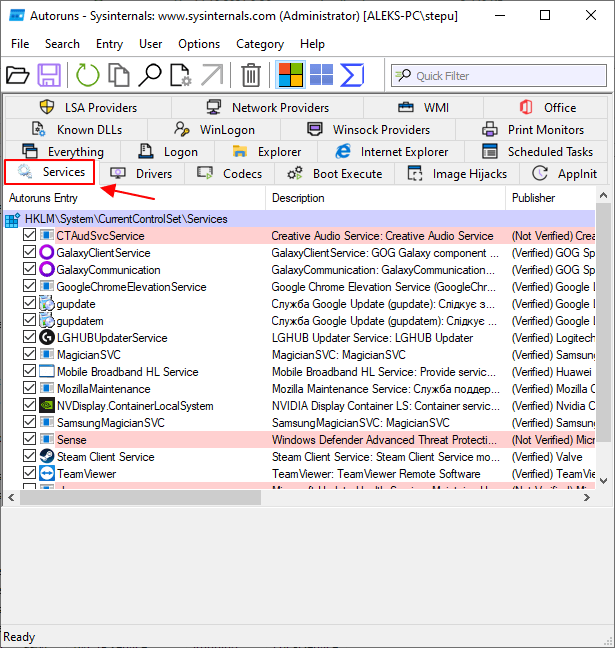Switch to the Internet Explorer tab
615x648 pixels.
[391, 152]
